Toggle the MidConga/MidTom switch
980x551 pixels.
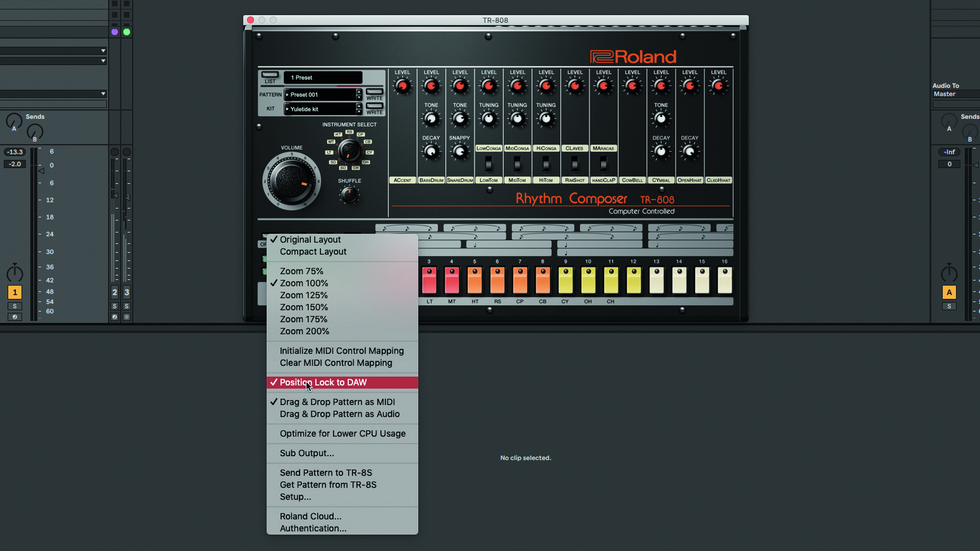click(517, 165)
